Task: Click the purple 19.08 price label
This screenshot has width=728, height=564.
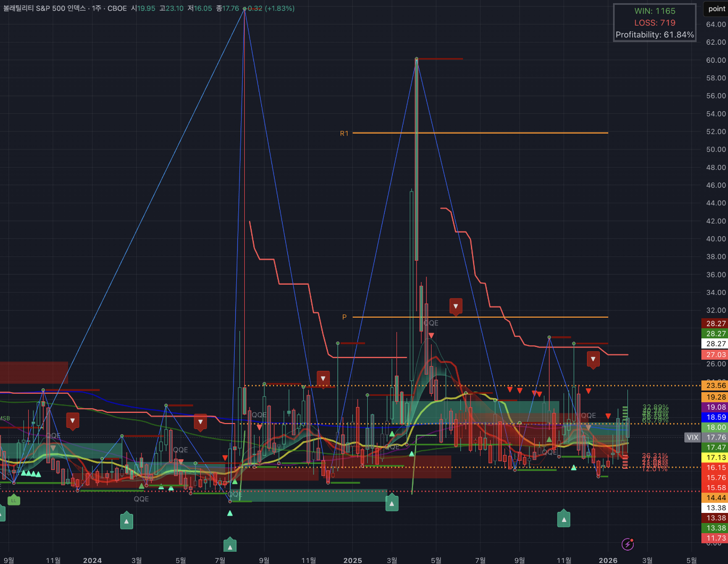Action: (714, 407)
